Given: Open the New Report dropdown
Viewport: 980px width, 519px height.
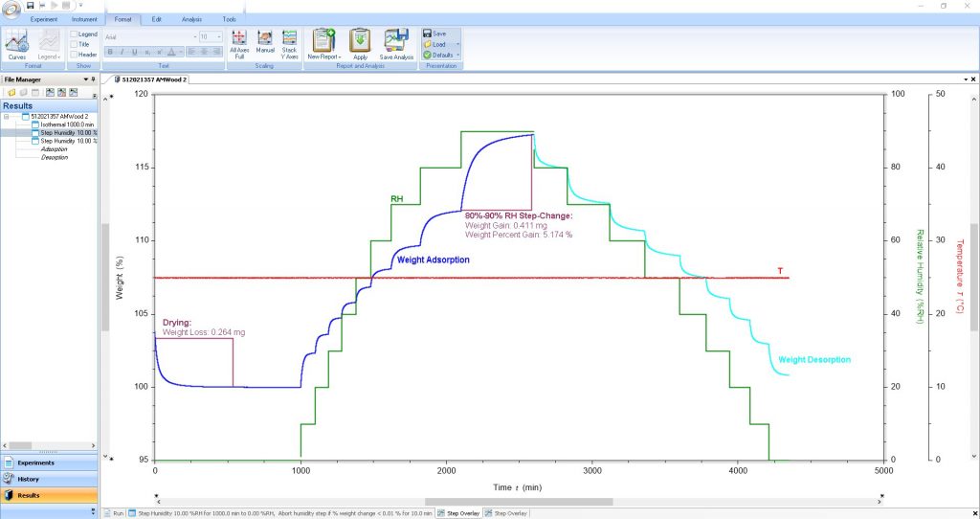Looking at the screenshot, I should coord(324,57).
